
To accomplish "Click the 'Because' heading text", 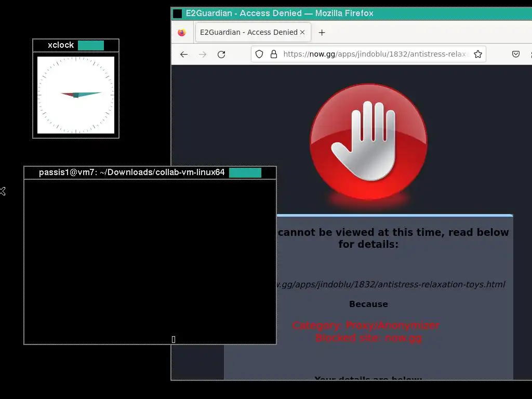I will 368,304.
